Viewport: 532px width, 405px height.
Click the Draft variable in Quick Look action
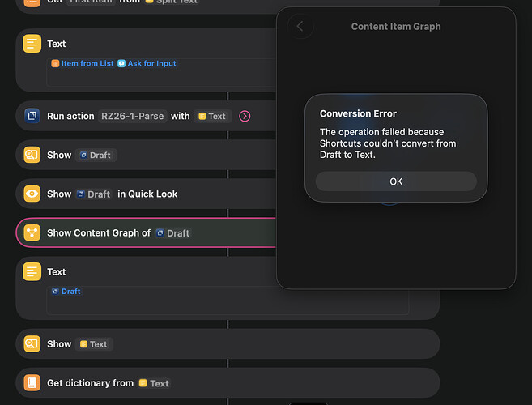(x=94, y=194)
